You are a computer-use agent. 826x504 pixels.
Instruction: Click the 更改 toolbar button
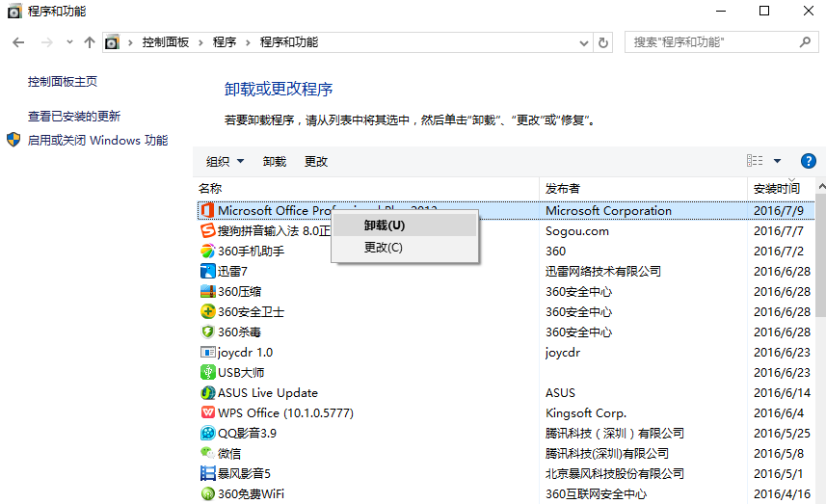(x=316, y=161)
